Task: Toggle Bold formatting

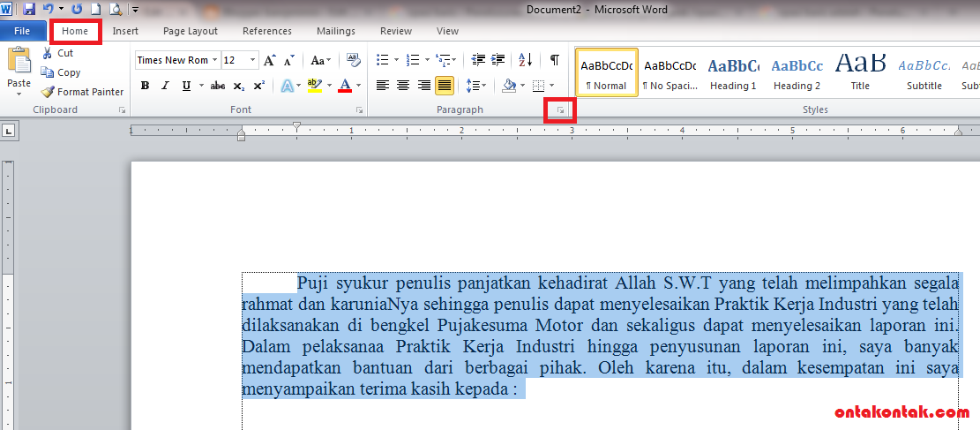Action: 145,86
